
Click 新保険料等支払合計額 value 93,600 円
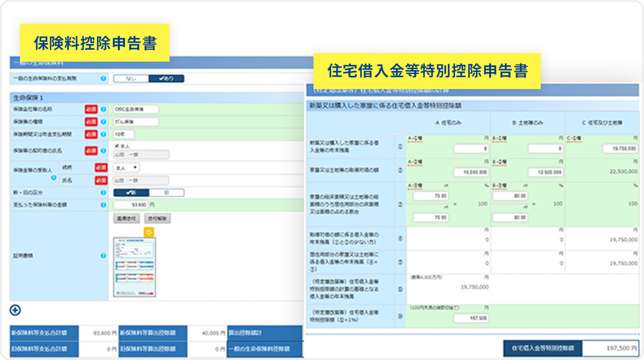[x=104, y=333]
